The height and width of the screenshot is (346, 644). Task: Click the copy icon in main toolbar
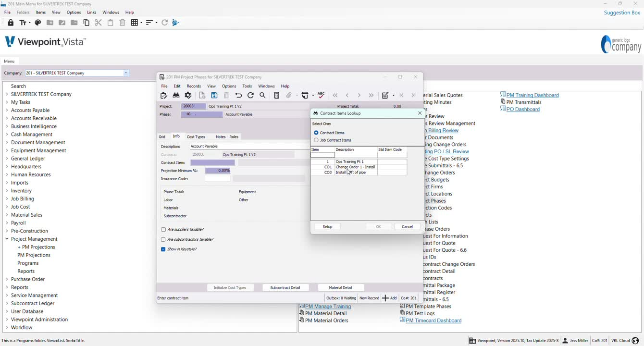click(87, 23)
